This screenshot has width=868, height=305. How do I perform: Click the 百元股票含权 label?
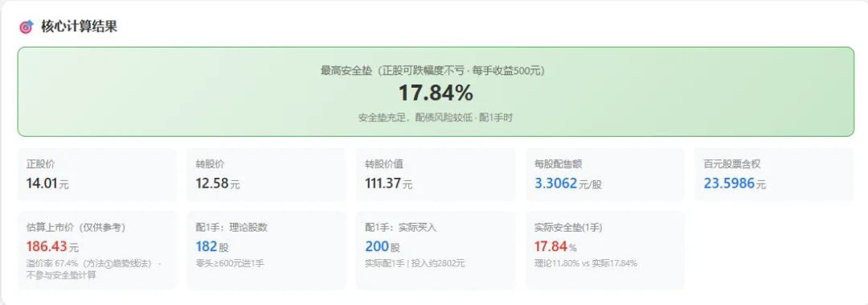click(732, 164)
